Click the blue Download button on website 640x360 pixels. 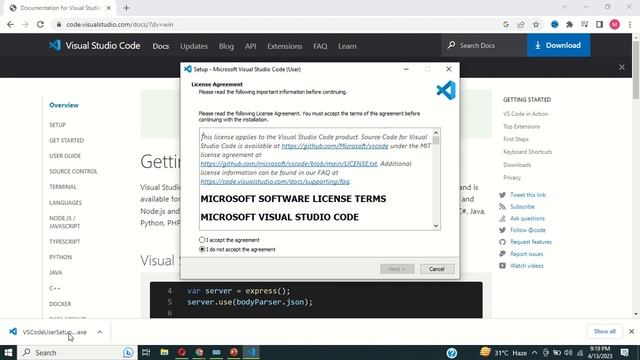click(x=558, y=45)
